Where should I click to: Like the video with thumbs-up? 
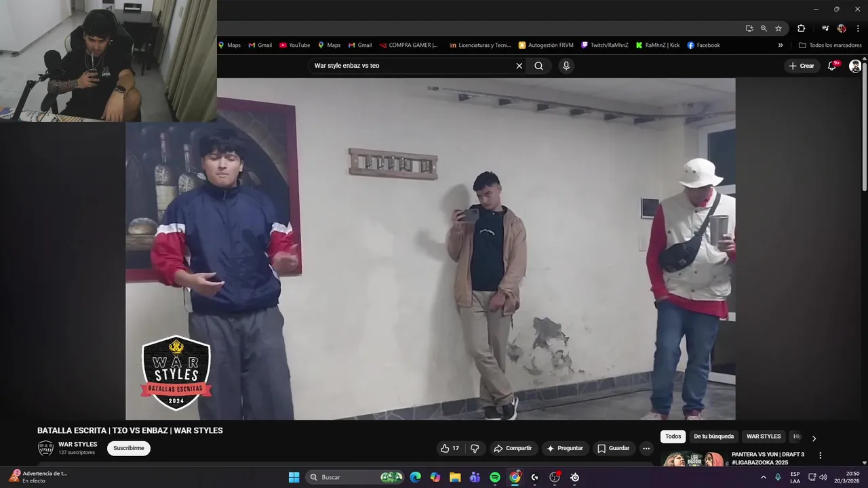pos(450,448)
